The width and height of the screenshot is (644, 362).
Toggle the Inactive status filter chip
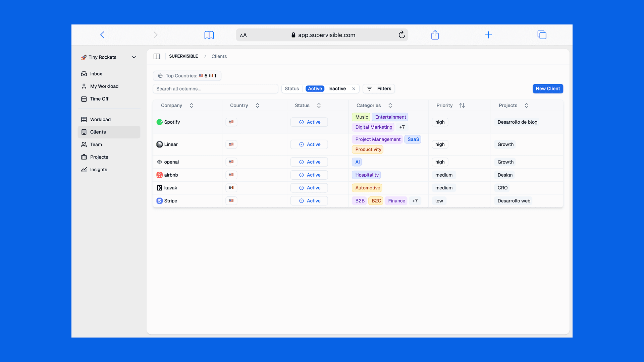coord(337,89)
